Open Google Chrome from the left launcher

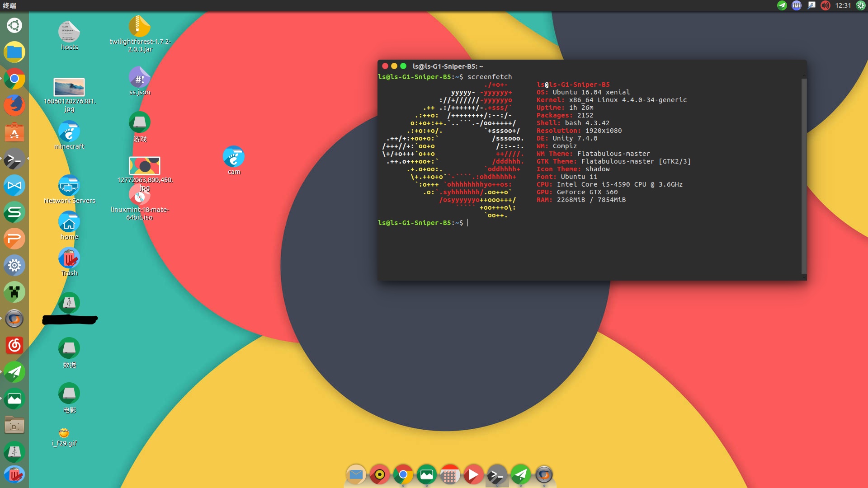14,79
